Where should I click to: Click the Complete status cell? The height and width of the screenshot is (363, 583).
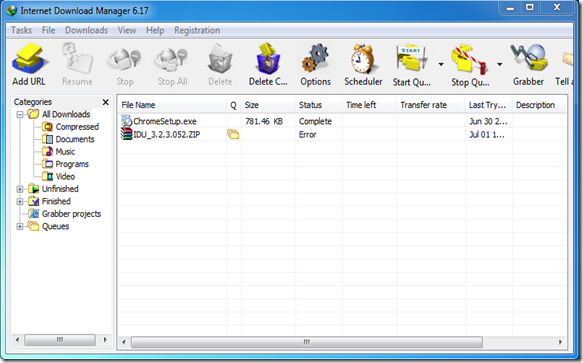[315, 121]
